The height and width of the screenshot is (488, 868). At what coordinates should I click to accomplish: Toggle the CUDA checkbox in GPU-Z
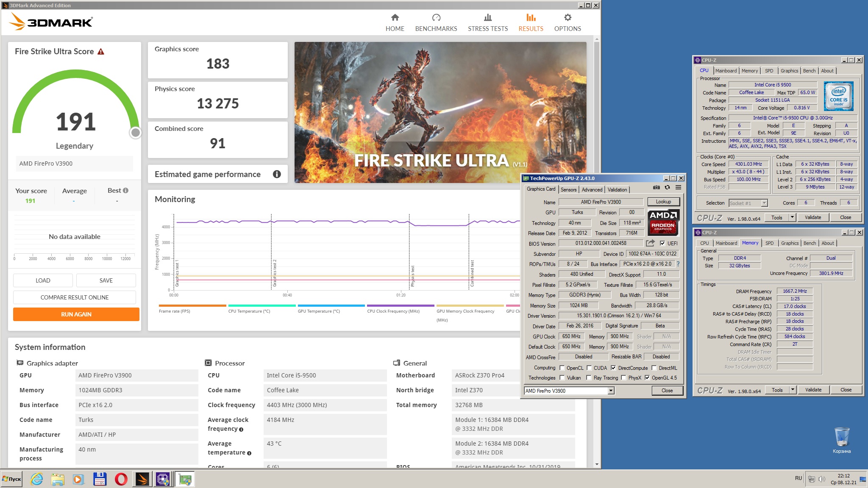click(x=589, y=368)
